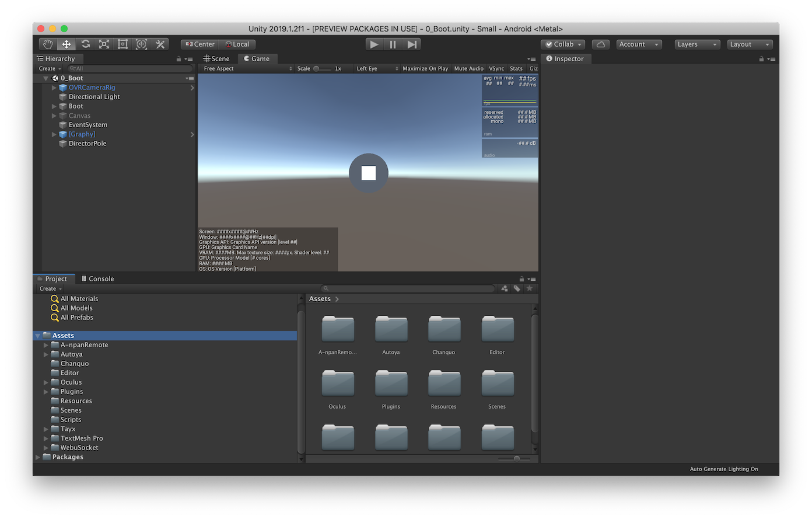
Task: Open the Inspector options menu icon
Action: 771,59
